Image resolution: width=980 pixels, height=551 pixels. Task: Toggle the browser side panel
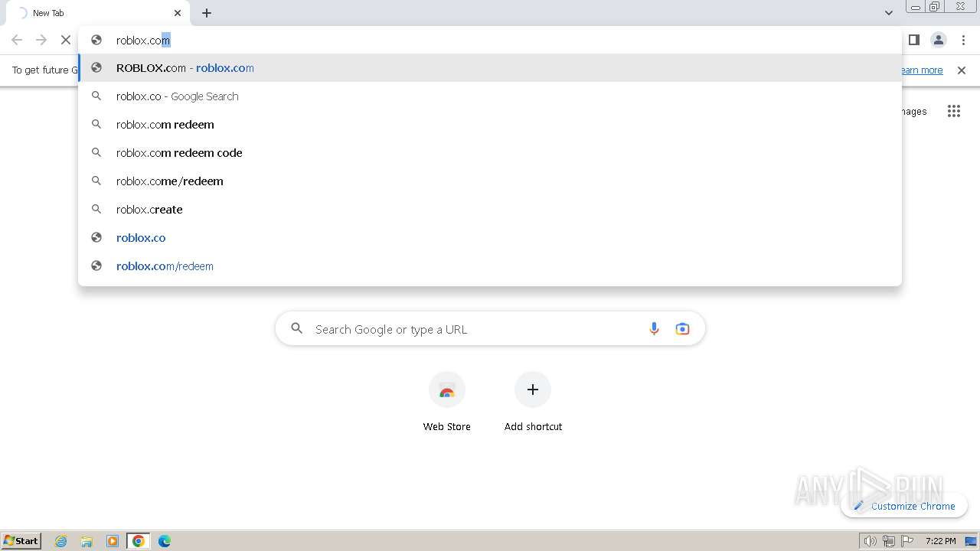[914, 40]
